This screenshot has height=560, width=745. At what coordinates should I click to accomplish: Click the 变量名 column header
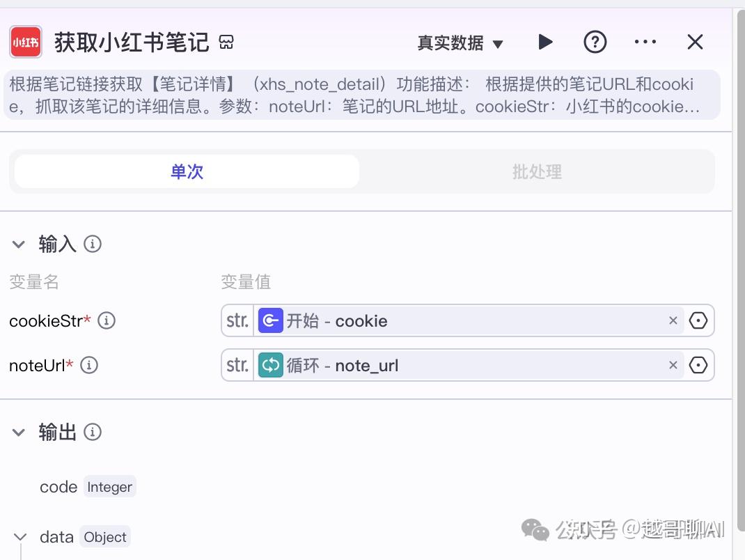[33, 282]
